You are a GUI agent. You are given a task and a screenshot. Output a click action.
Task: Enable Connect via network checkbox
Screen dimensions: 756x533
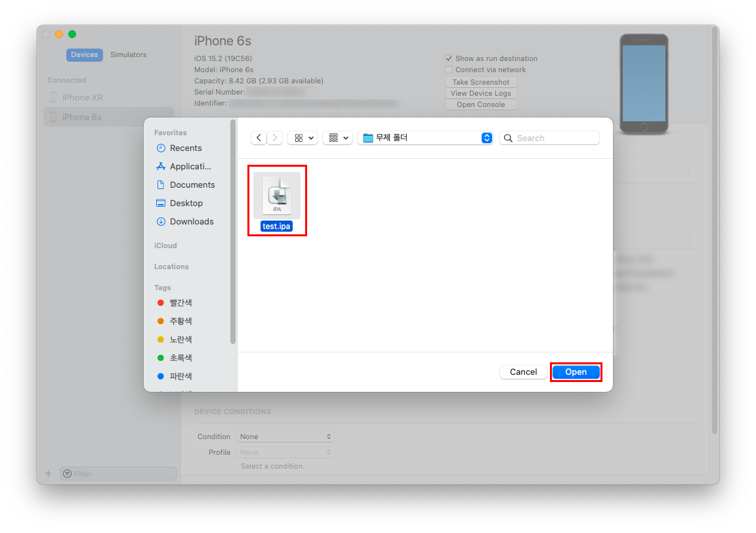coord(449,70)
